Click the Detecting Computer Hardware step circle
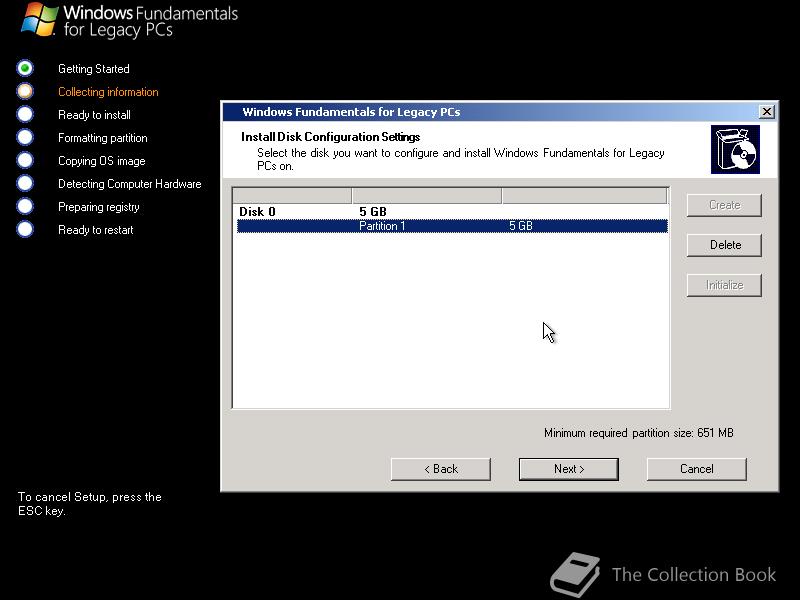800x600 pixels. point(24,183)
